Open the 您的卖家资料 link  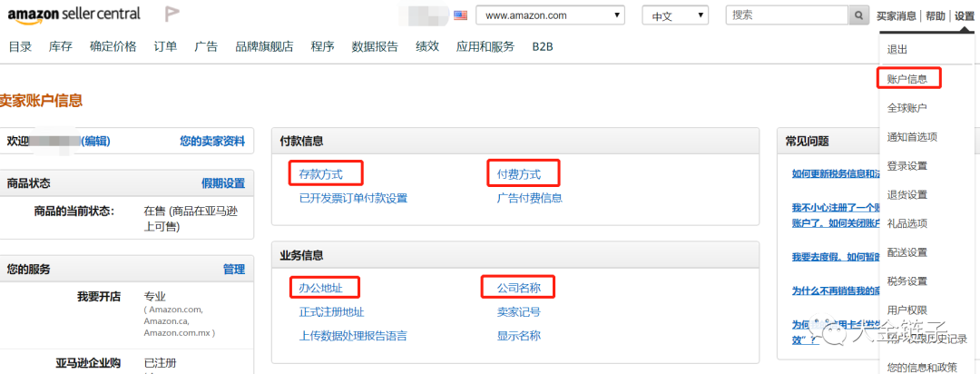pyautogui.click(x=212, y=142)
